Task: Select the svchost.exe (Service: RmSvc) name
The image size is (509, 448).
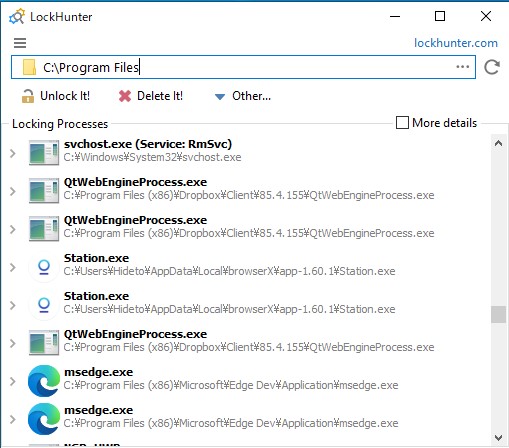Action: coord(148,144)
